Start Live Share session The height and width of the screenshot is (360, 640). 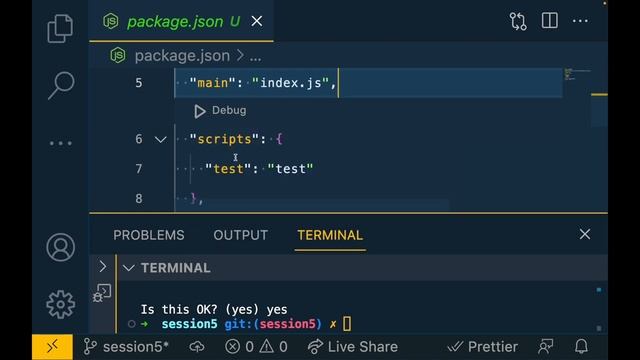(x=353, y=347)
